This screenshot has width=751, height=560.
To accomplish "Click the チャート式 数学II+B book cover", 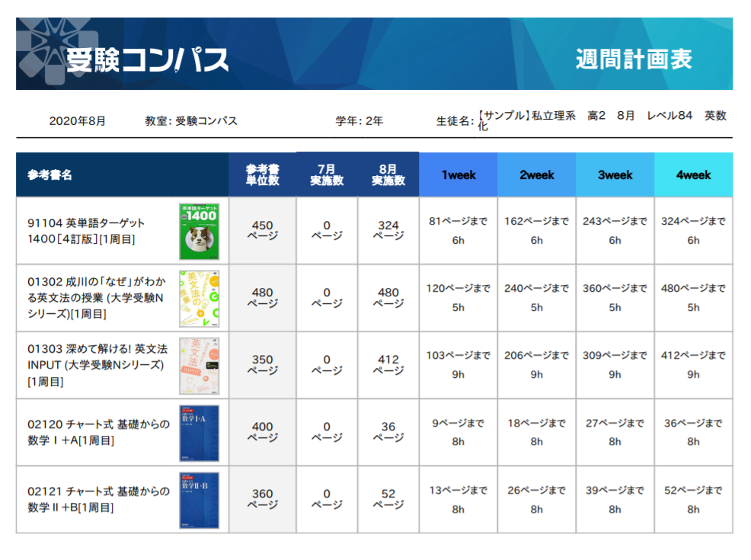I will 199,499.
